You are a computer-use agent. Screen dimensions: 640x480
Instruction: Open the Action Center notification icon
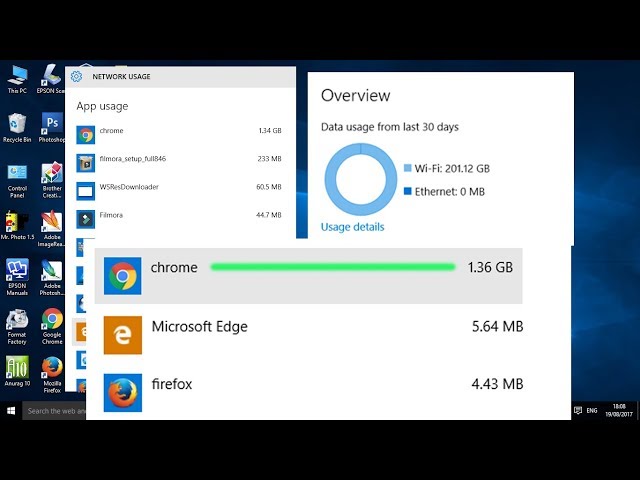click(578, 411)
